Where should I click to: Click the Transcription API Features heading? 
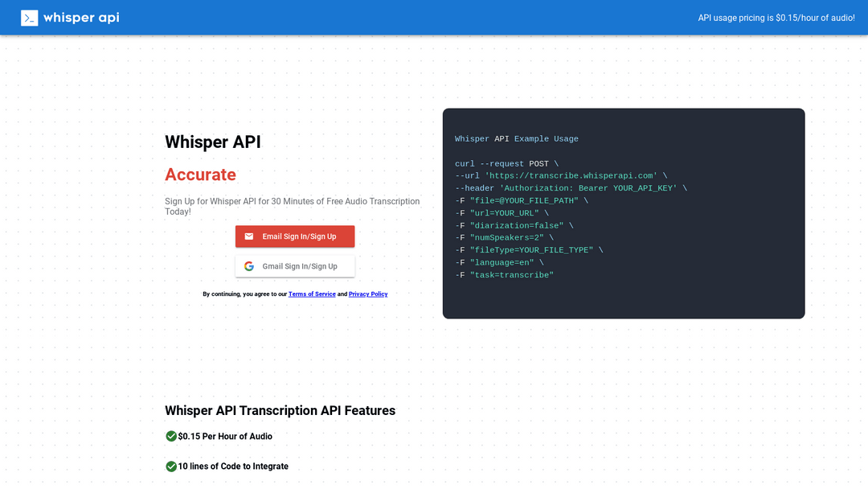point(280,410)
